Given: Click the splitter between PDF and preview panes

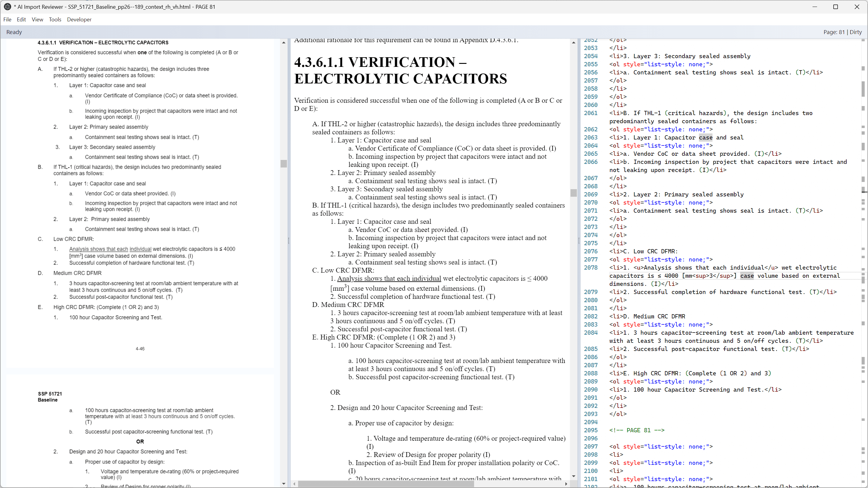Looking at the screenshot, I should pos(289,241).
